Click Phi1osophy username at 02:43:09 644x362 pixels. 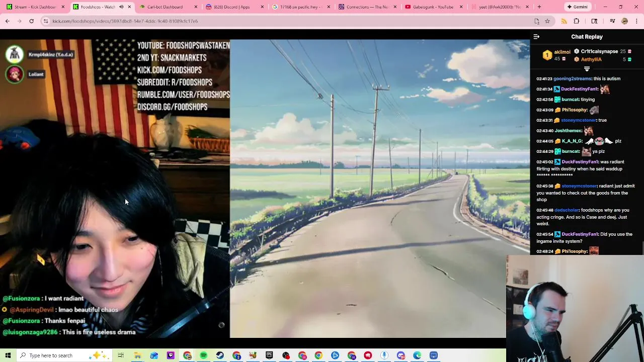(575, 110)
